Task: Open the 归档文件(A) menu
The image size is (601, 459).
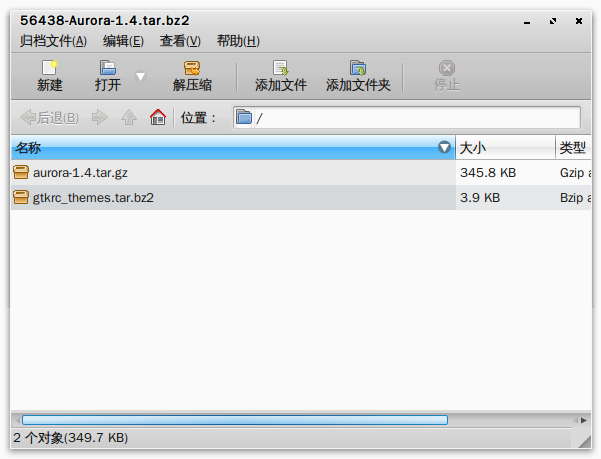Action: point(53,41)
